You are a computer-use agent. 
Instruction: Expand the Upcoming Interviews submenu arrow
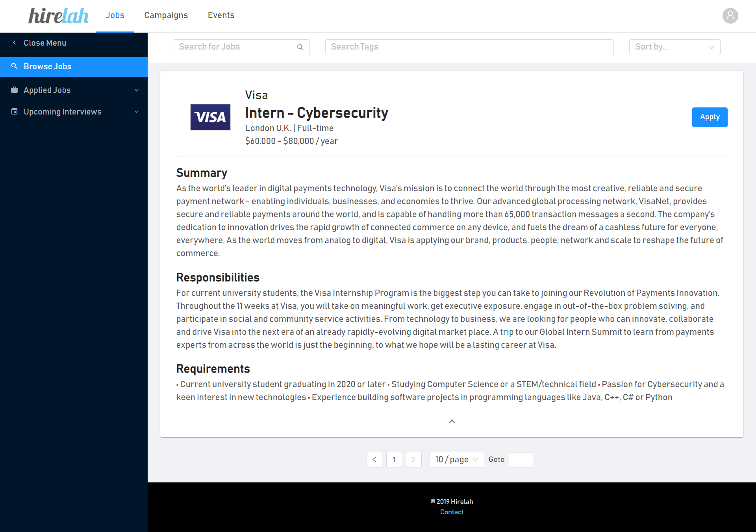pos(137,112)
